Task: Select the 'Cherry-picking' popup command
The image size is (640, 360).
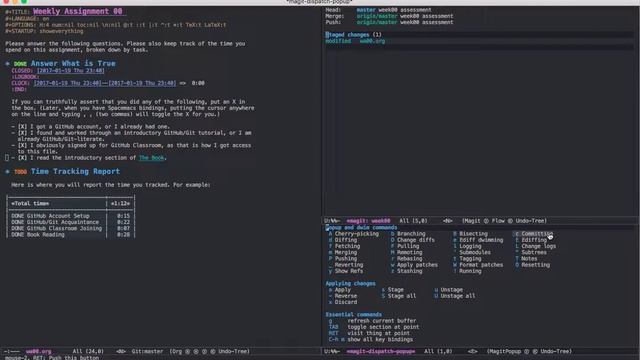Action: (x=356, y=234)
